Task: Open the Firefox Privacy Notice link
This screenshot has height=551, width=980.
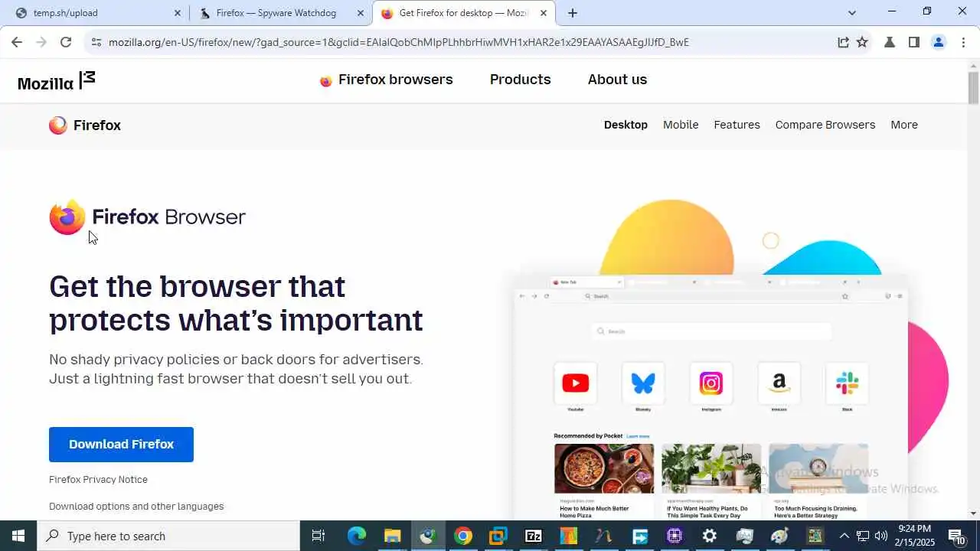Action: (x=98, y=480)
